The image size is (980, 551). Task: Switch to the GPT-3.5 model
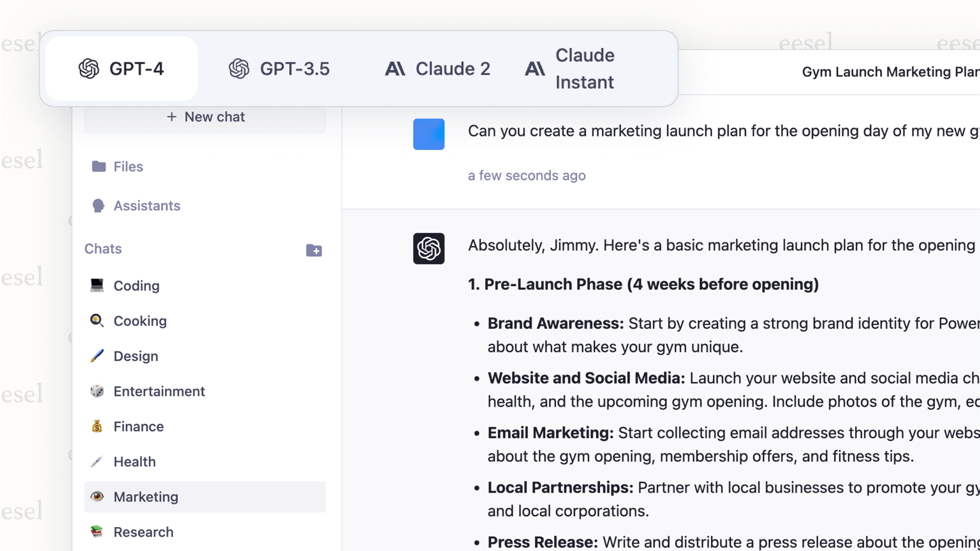[x=279, y=69]
